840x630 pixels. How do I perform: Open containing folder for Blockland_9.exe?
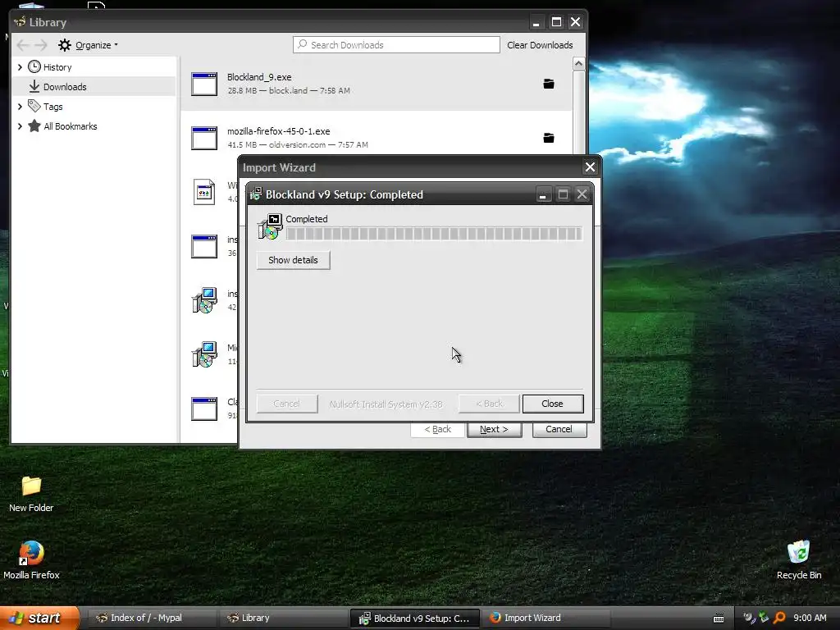[x=549, y=84]
